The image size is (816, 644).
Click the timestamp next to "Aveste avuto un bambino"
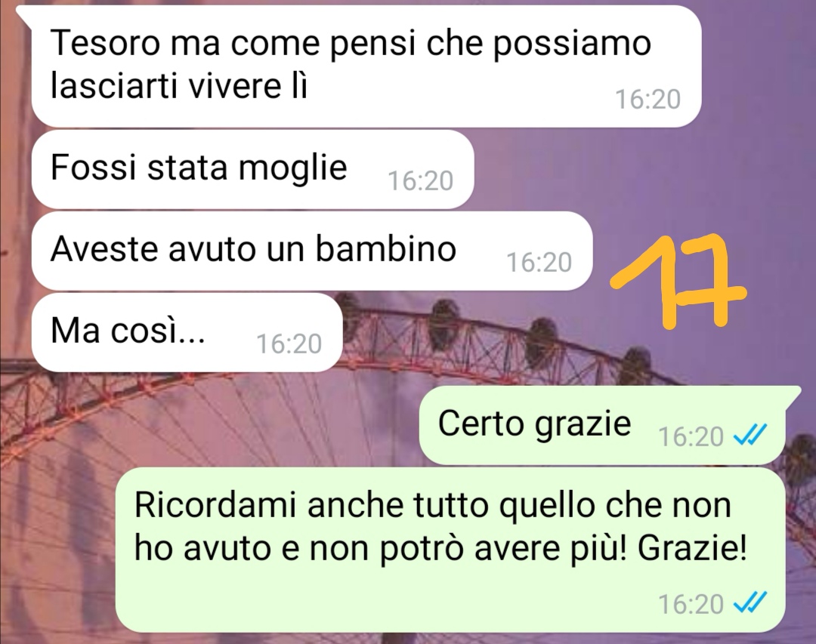(539, 262)
